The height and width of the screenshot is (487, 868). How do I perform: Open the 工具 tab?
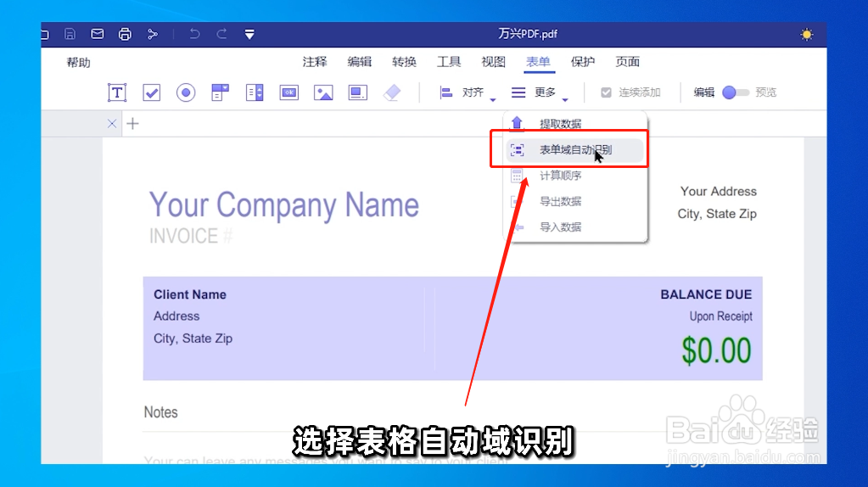tap(449, 62)
